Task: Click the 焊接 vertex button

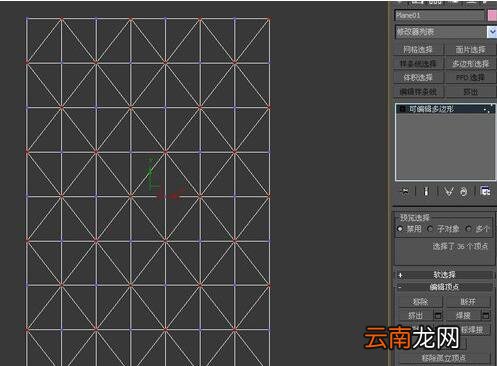Action: (463, 315)
